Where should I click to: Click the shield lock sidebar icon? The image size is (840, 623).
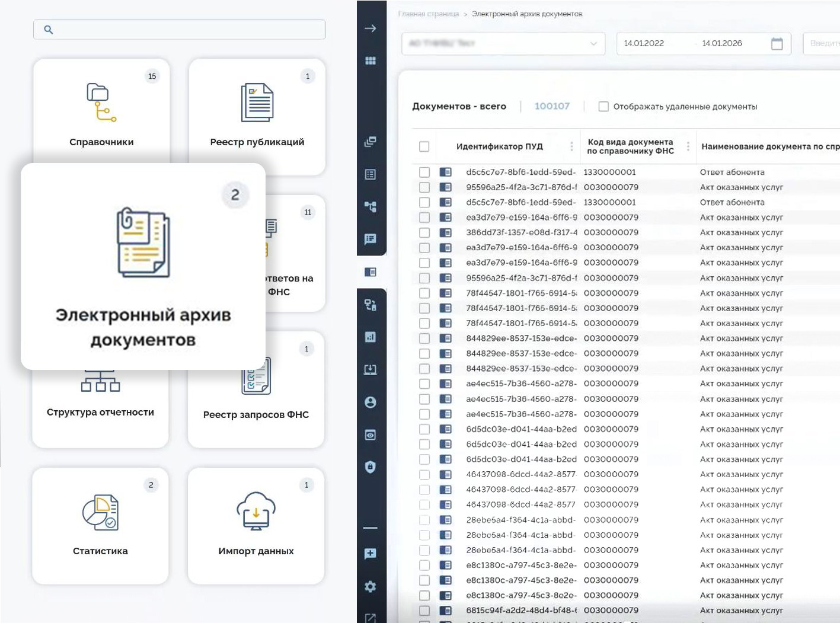click(x=371, y=467)
